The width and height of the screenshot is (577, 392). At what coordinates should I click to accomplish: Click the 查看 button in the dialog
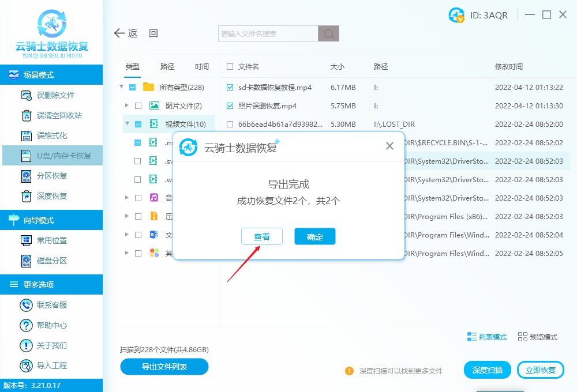261,236
